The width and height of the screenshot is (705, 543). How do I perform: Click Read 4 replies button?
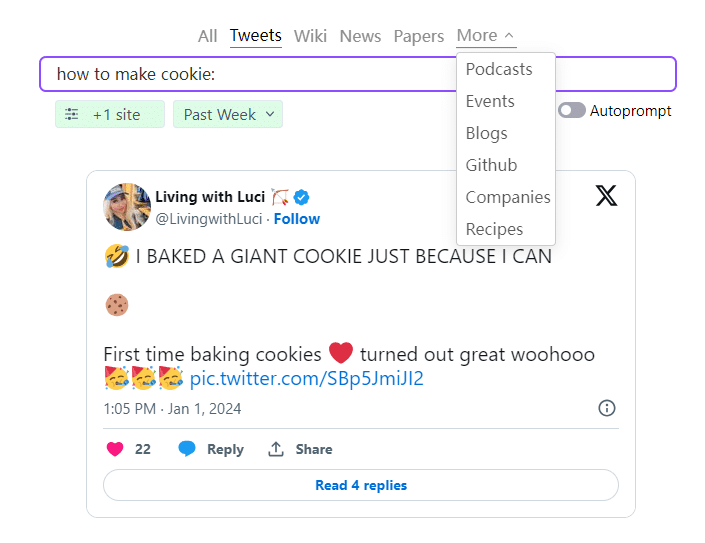coord(360,485)
